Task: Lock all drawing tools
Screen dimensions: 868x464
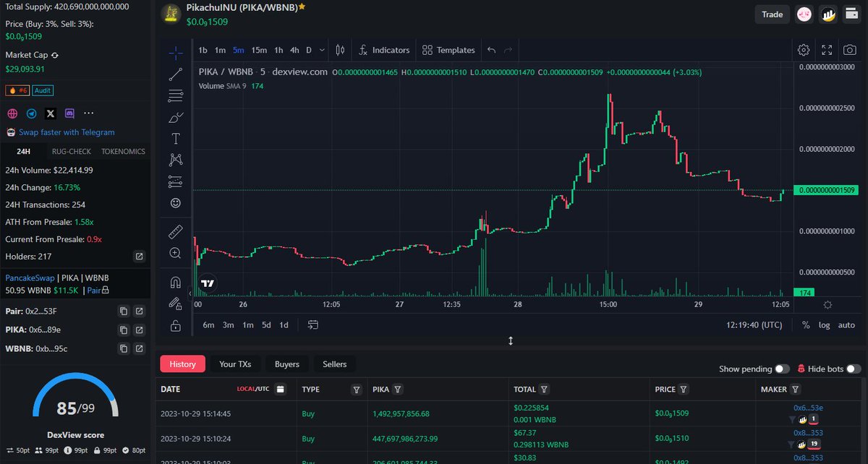Action: 175,325
